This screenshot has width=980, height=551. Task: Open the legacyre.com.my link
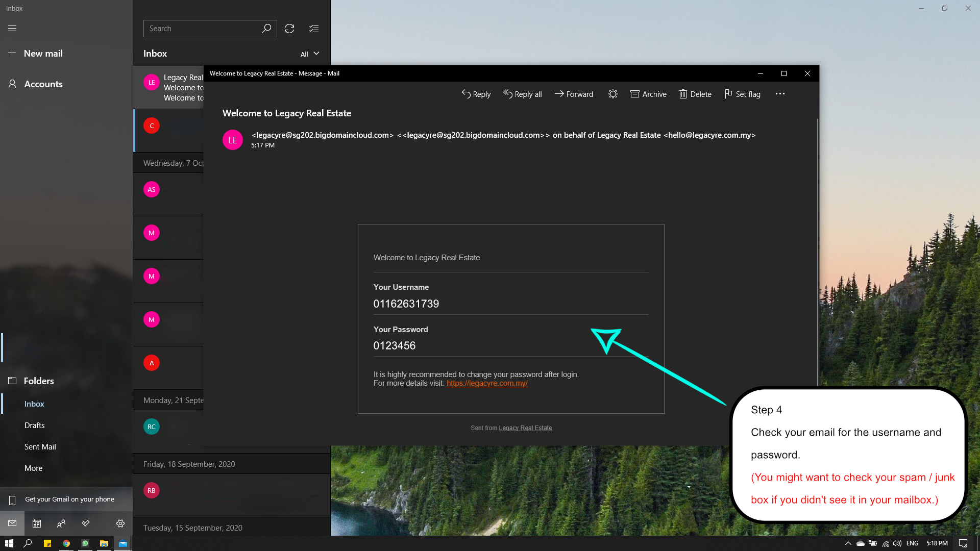pyautogui.click(x=487, y=383)
